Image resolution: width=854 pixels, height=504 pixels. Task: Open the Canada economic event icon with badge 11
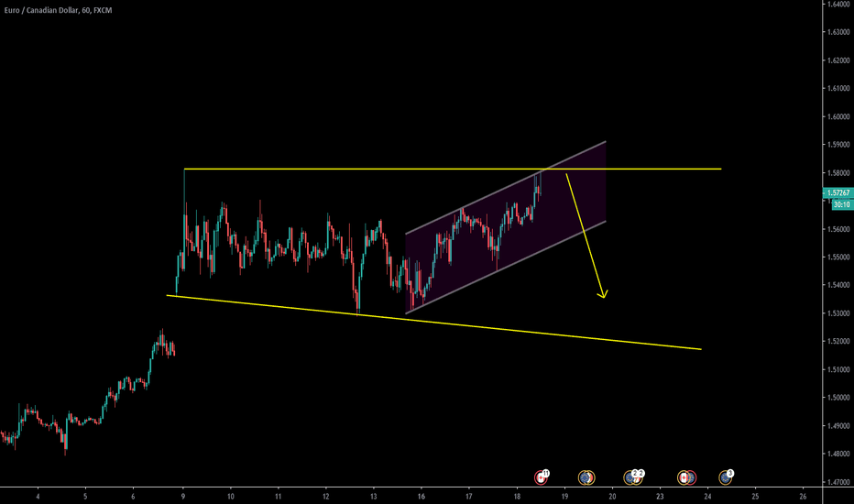click(x=541, y=477)
